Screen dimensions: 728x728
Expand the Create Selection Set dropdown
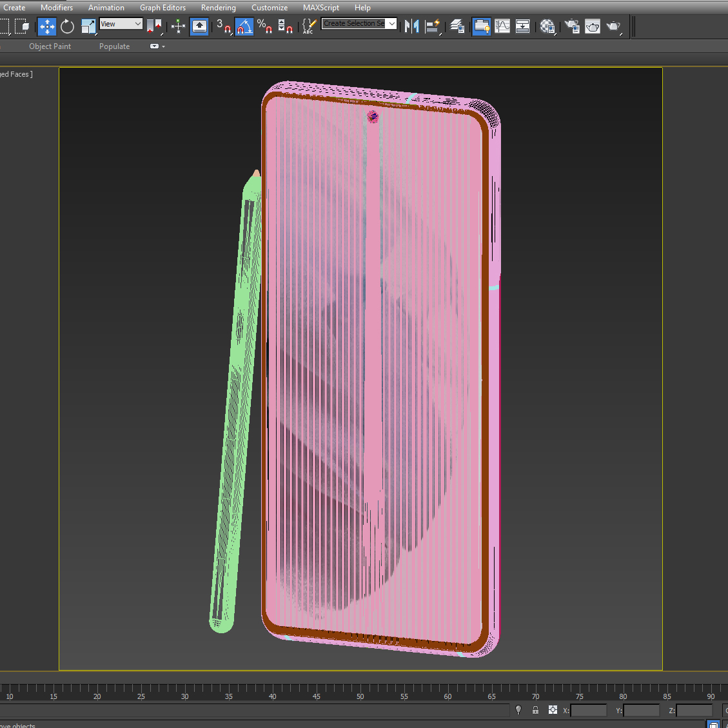391,24
